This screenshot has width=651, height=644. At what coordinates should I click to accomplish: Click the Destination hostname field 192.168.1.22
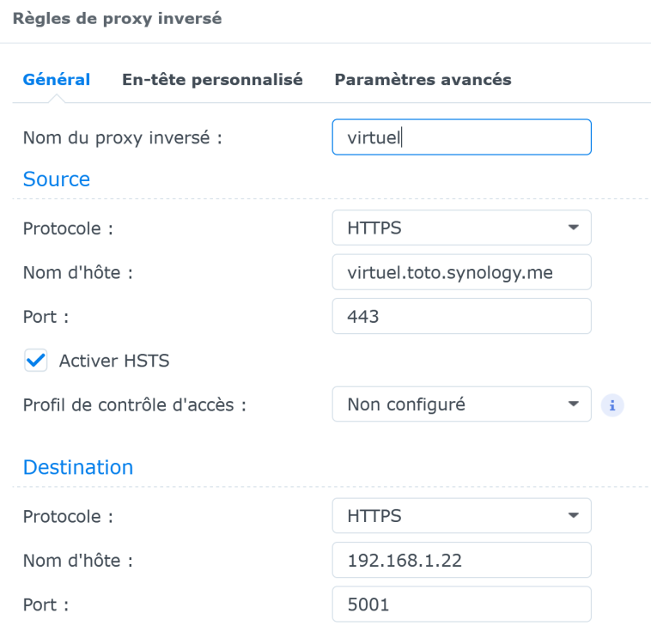(461, 561)
